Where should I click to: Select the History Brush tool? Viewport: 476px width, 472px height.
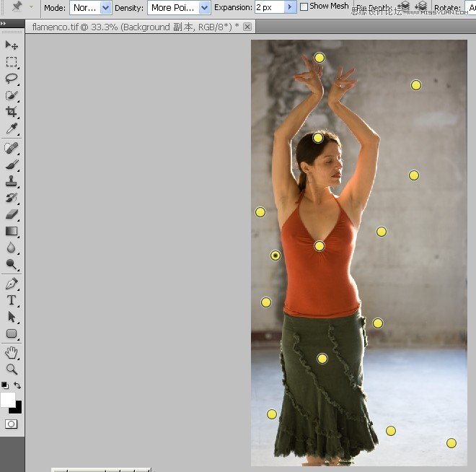point(12,198)
